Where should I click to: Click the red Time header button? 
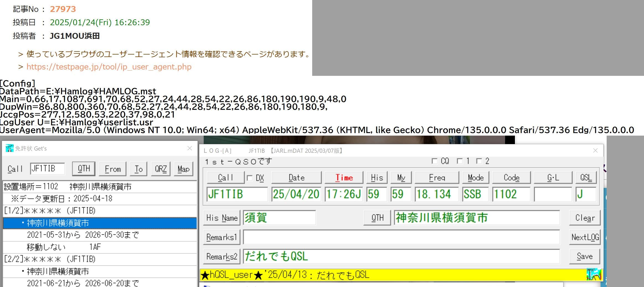[344, 178]
